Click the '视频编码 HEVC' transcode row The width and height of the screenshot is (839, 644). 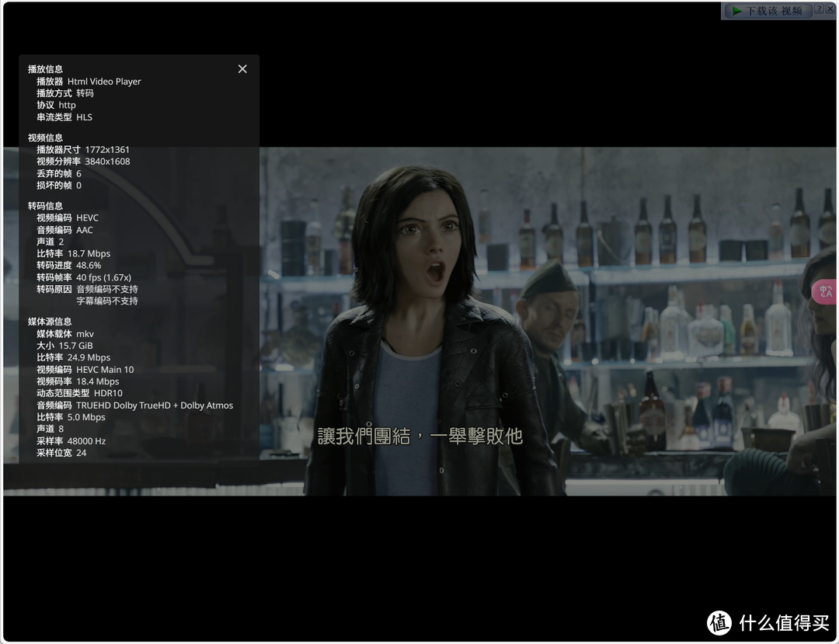[68, 218]
